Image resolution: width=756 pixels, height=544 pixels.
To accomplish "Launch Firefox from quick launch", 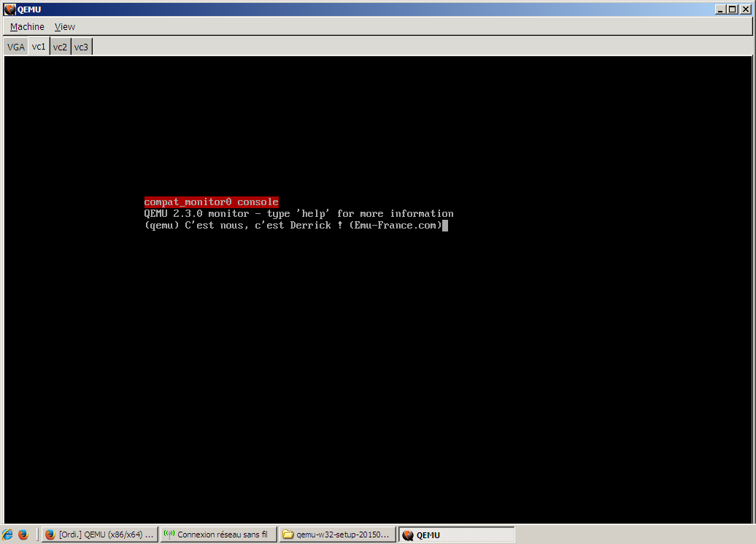I will (23, 535).
